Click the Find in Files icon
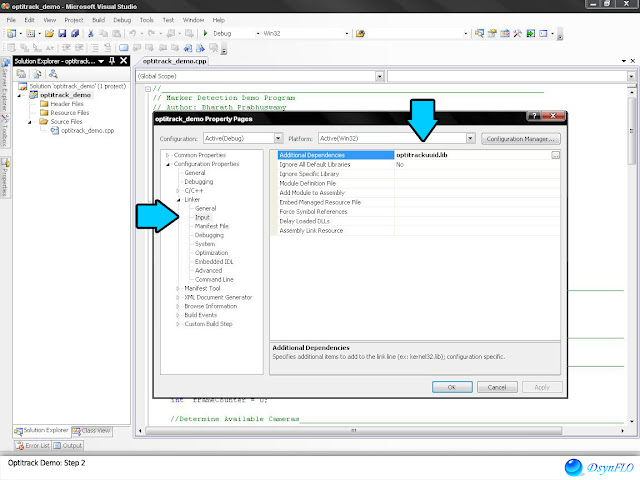The height and width of the screenshot is (480, 640). [360, 33]
